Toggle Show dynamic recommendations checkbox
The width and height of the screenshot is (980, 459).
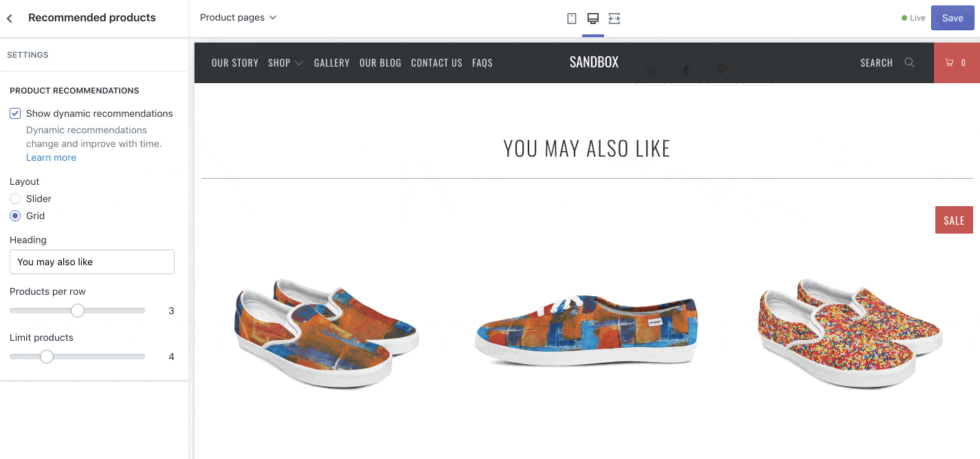point(15,113)
